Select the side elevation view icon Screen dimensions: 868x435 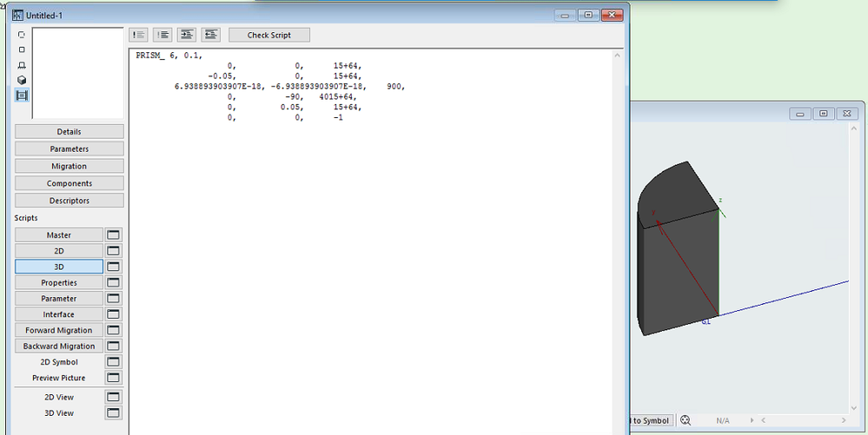coord(22,65)
